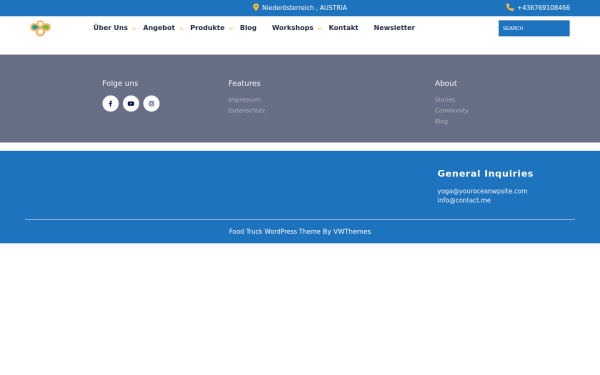Open the Instagram social icon
The height and width of the screenshot is (375, 600).
click(152, 104)
